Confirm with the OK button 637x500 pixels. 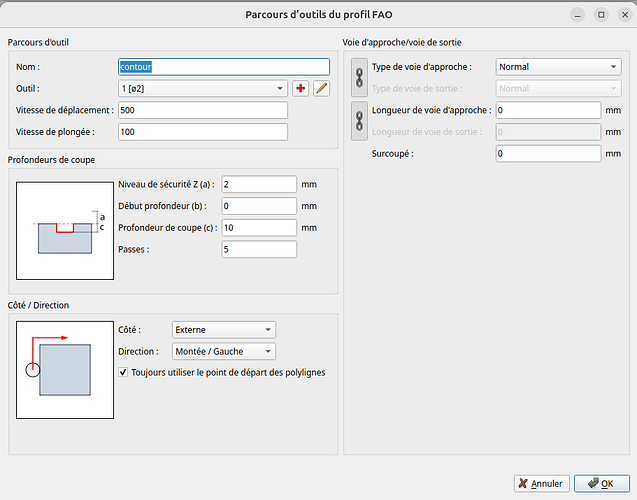pyautogui.click(x=601, y=483)
